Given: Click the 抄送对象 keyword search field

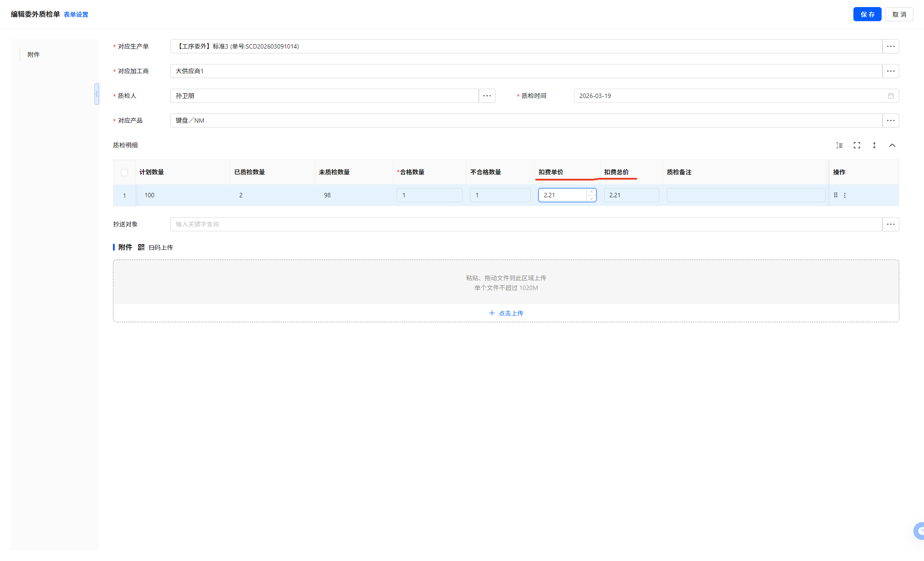Looking at the screenshot, I should [525, 224].
